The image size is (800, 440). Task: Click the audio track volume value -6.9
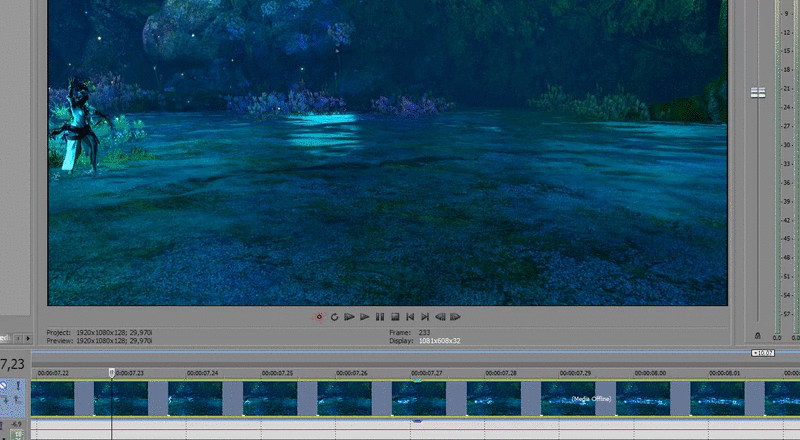pyautogui.click(x=16, y=424)
